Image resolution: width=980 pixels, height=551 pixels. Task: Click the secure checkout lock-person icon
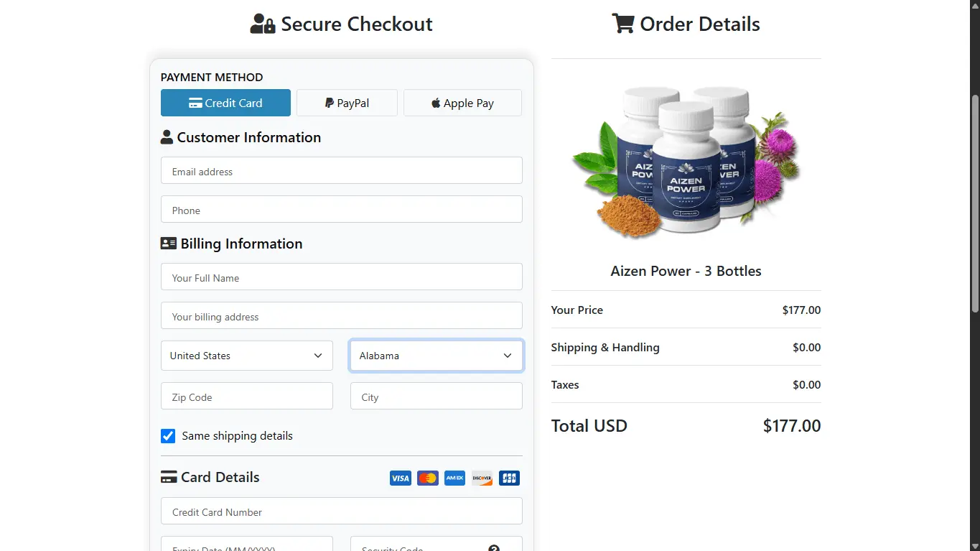coord(262,24)
